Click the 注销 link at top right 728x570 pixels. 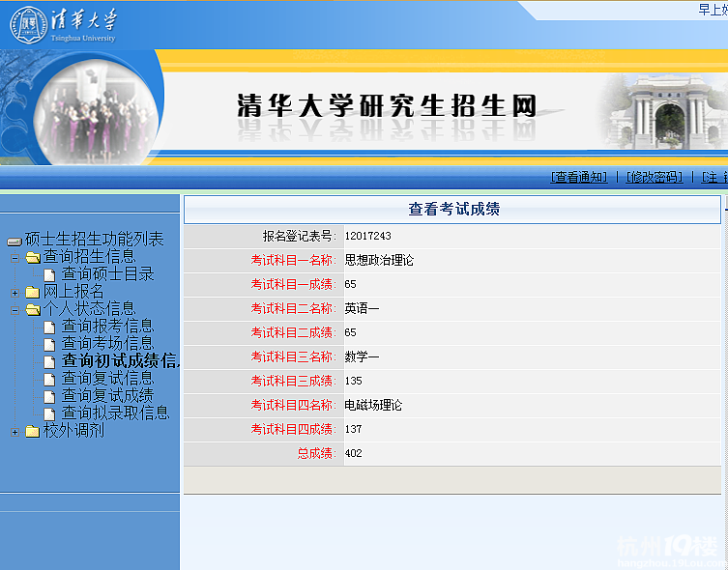[x=714, y=177]
